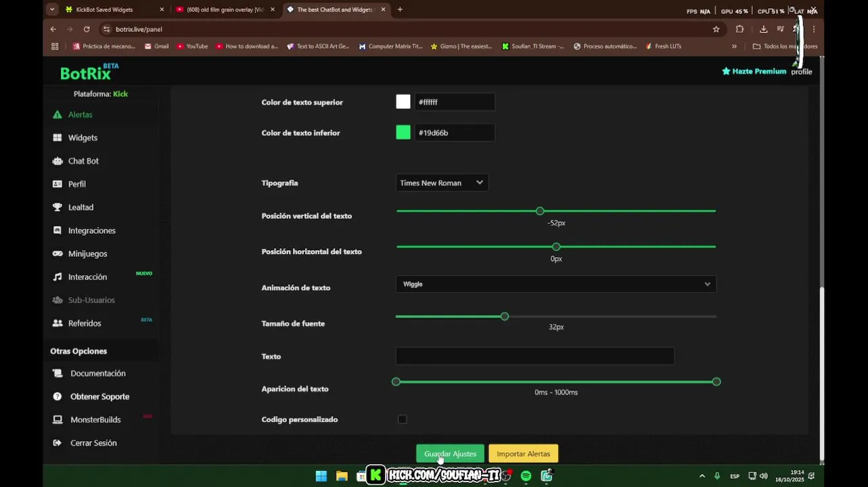
Task: Click the Referidos people icon
Action: 58,323
